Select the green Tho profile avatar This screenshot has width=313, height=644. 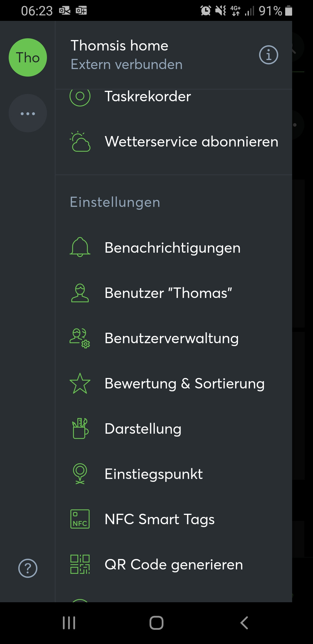coord(28,57)
